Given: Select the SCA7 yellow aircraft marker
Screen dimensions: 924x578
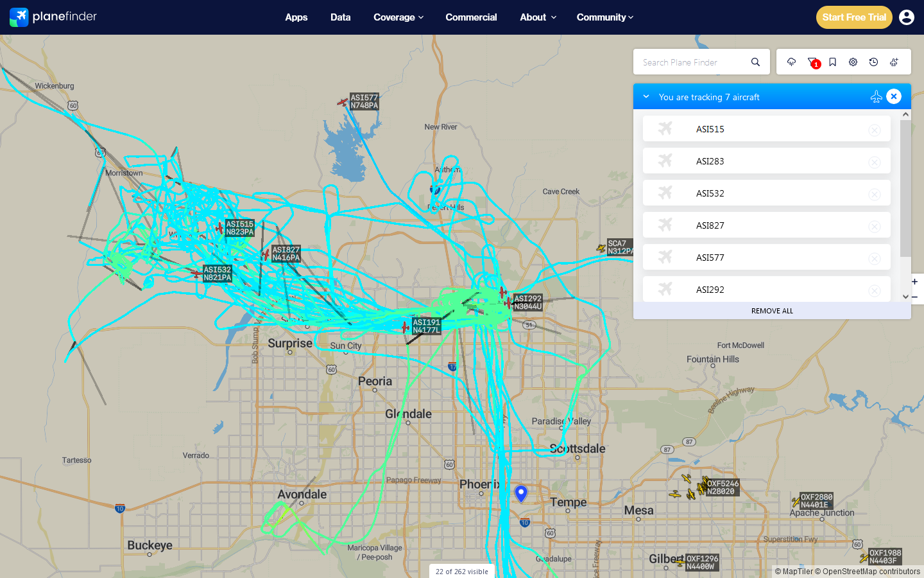Looking at the screenshot, I should click(x=601, y=247).
